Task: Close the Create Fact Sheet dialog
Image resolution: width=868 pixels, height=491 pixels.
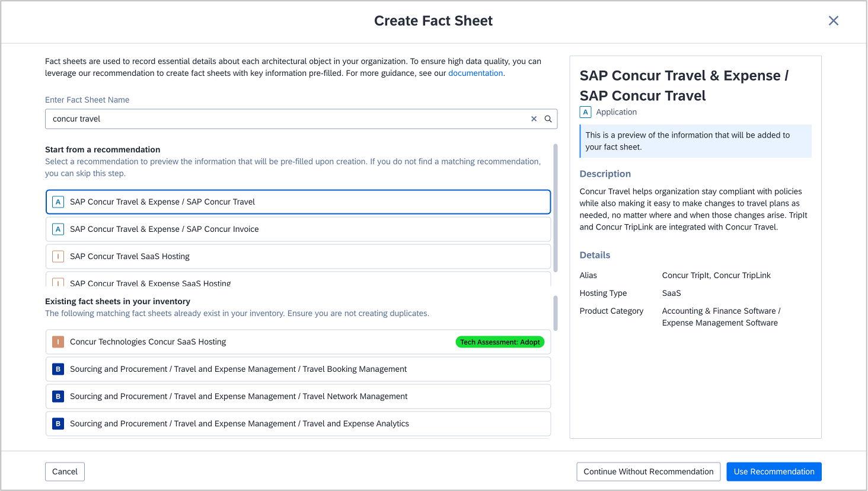Action: (833, 21)
